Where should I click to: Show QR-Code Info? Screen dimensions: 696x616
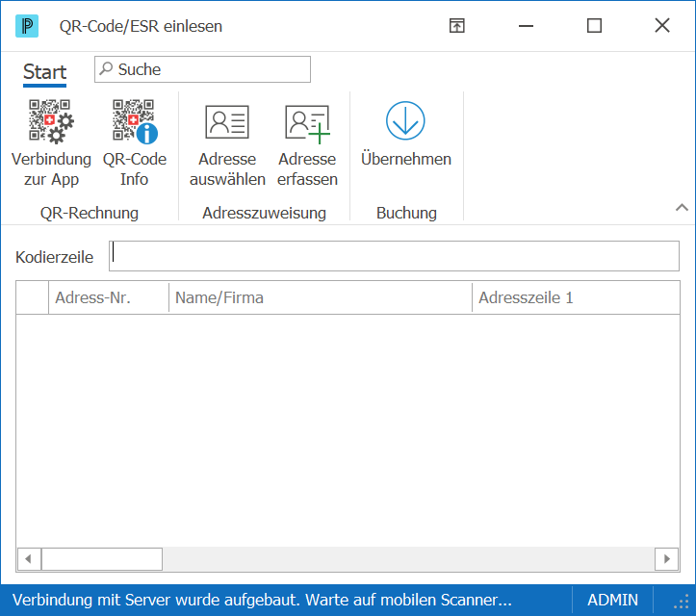tap(134, 142)
